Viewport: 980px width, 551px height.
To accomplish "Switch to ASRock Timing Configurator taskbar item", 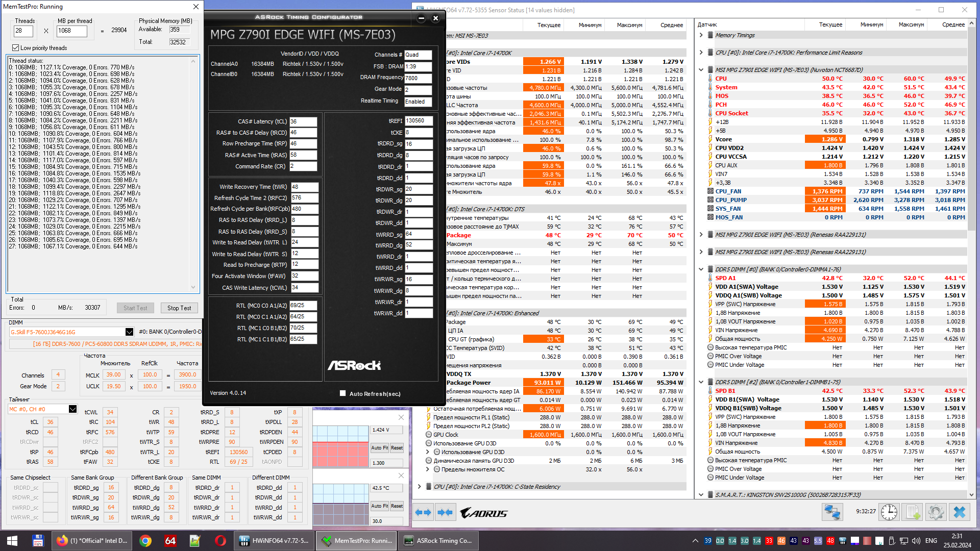I will click(438, 540).
